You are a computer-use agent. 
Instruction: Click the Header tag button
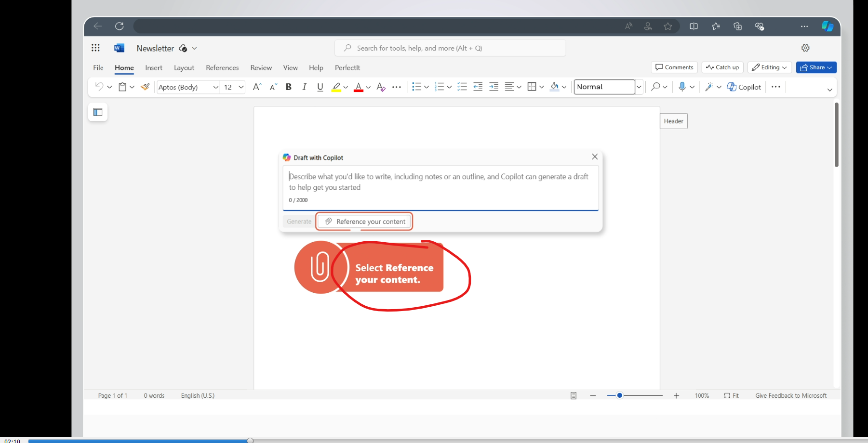673,121
